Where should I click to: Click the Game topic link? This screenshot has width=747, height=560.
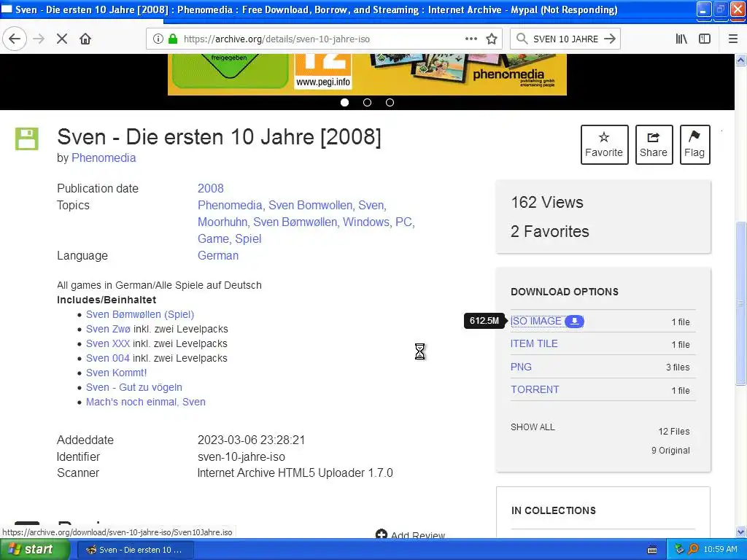pyautogui.click(x=214, y=238)
